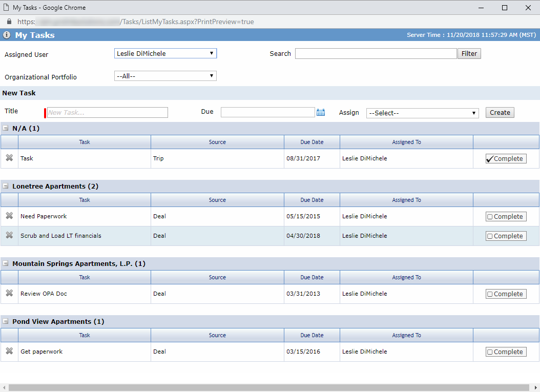Mark 'Scrub and Load LT financials' Complete

click(506, 236)
